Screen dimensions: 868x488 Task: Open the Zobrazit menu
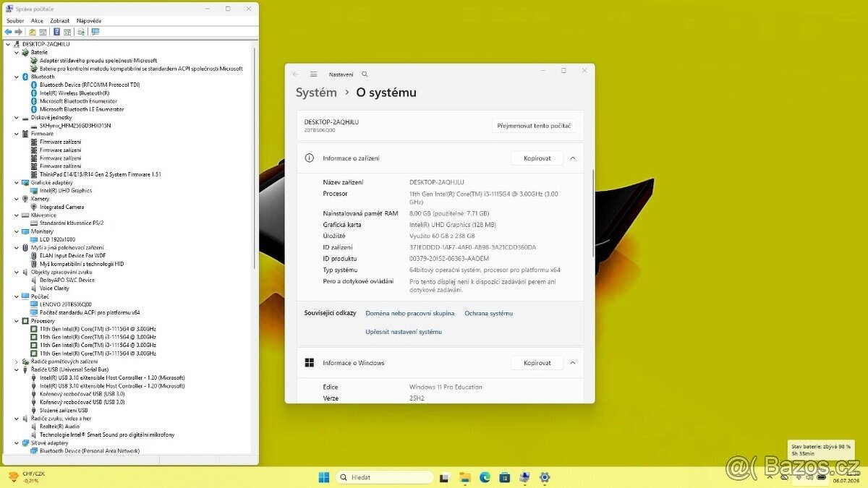point(60,21)
